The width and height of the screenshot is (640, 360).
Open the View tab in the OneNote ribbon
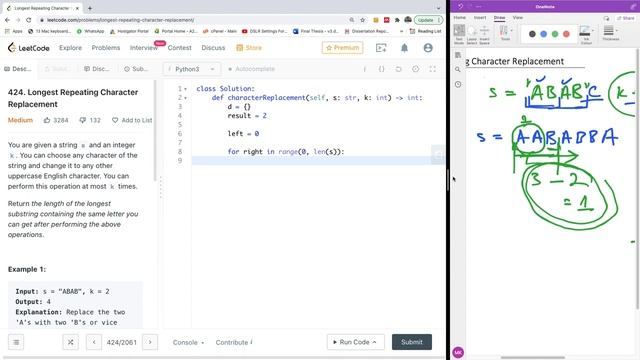click(518, 18)
